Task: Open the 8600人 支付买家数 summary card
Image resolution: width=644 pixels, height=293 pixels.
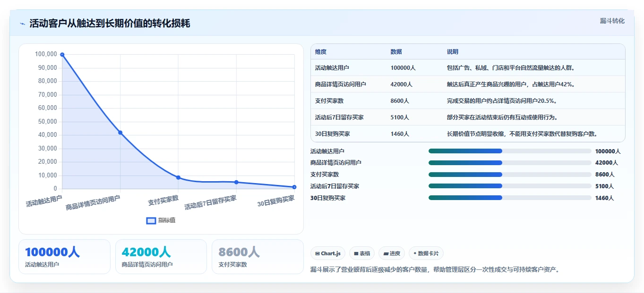Action: click(x=258, y=257)
